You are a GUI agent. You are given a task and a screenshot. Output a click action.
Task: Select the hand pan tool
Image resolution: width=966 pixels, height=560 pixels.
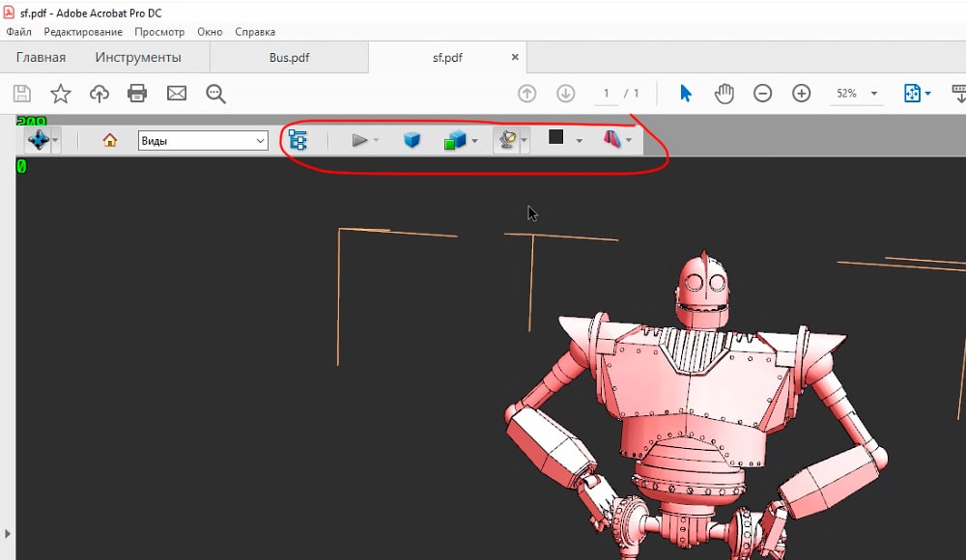tap(724, 94)
